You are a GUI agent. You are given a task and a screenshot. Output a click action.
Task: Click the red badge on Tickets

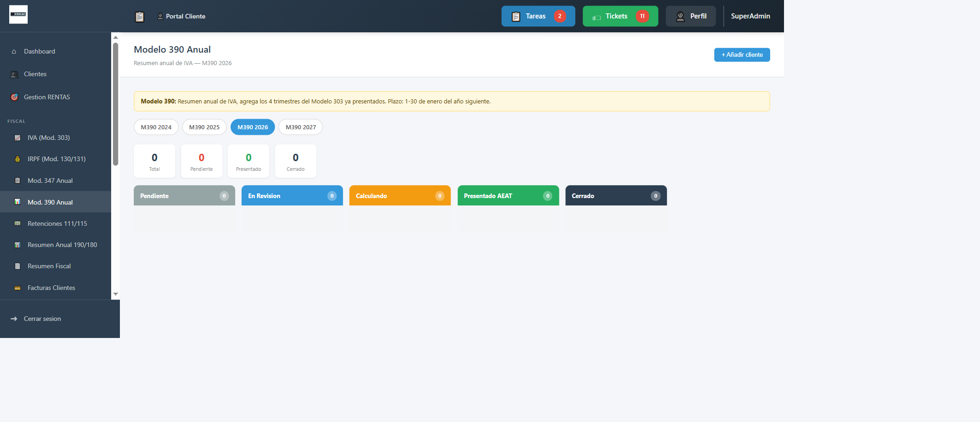pos(642,16)
